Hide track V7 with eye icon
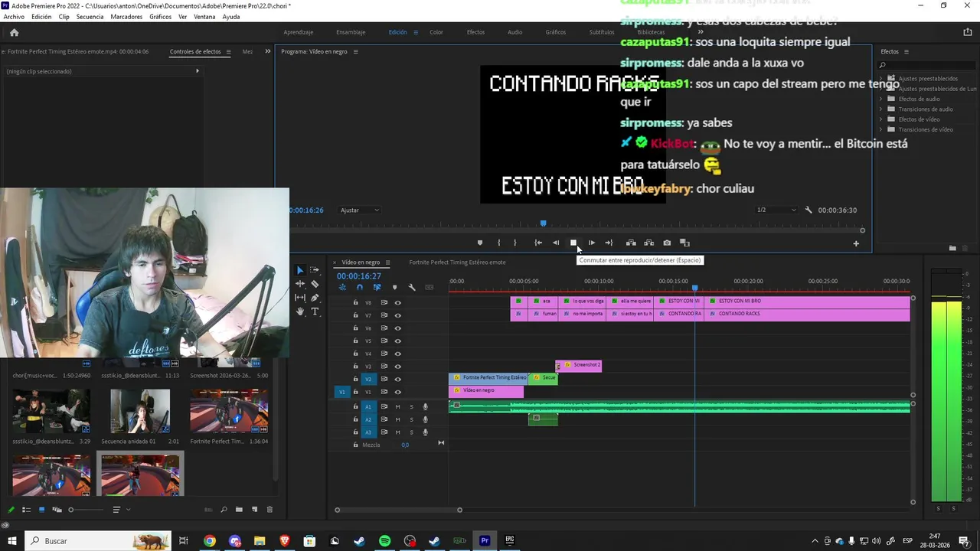The image size is (980, 551). (397, 315)
